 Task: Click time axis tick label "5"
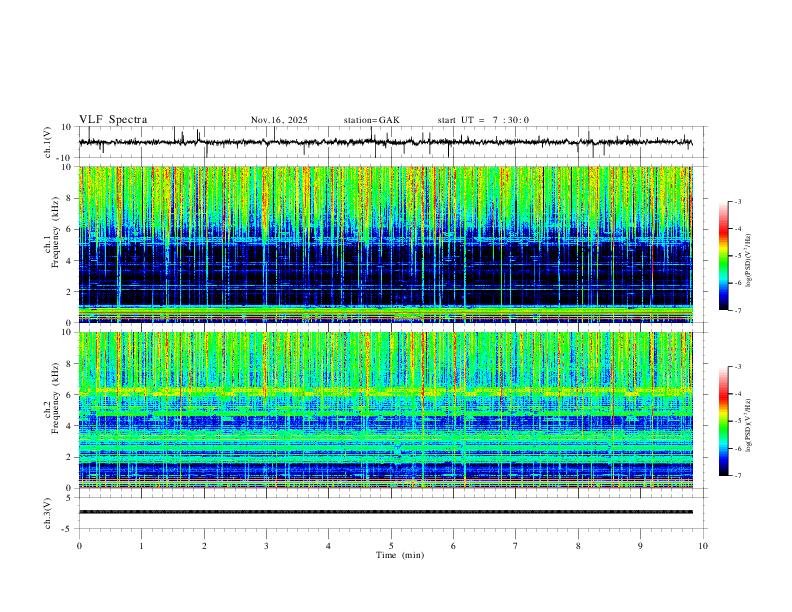pyautogui.click(x=391, y=546)
